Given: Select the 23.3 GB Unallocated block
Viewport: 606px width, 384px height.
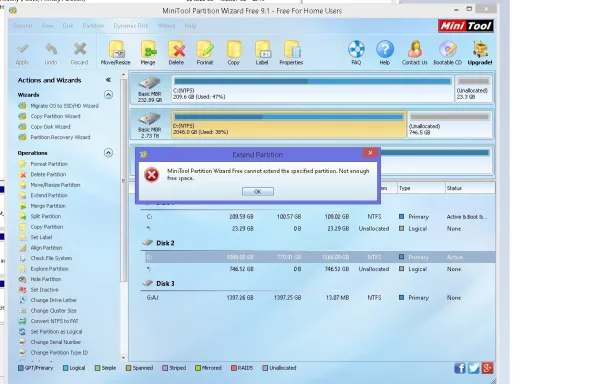Looking at the screenshot, I should 473,89.
